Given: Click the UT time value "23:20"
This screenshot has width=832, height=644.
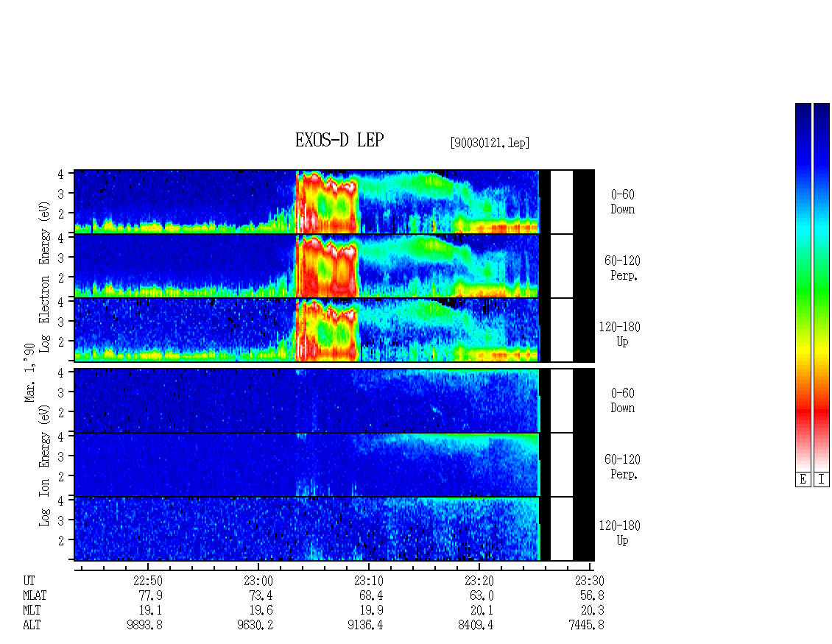Looking at the screenshot, I should pos(479,581).
